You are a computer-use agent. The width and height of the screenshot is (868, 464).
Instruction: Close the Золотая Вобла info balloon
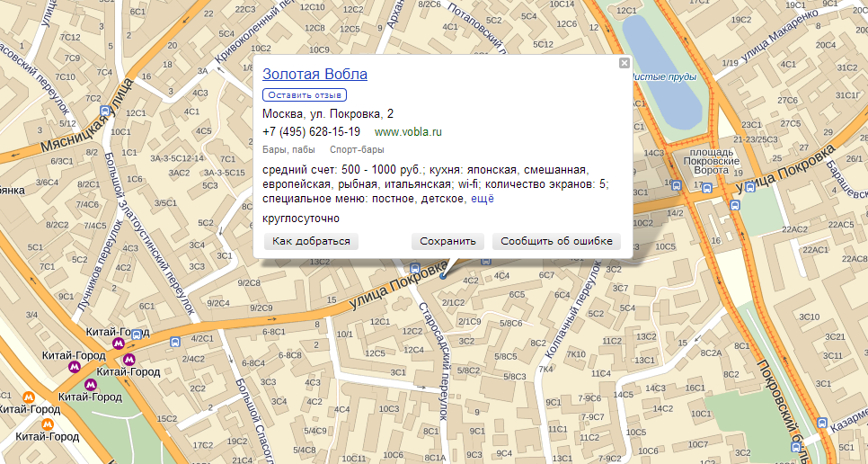pyautogui.click(x=624, y=63)
